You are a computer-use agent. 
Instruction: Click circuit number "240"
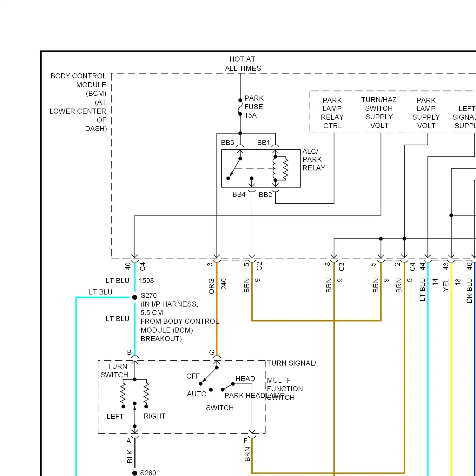pos(224,284)
